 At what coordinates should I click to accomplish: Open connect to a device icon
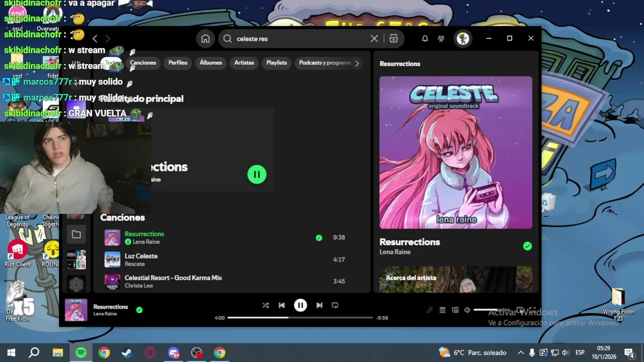[x=455, y=310]
